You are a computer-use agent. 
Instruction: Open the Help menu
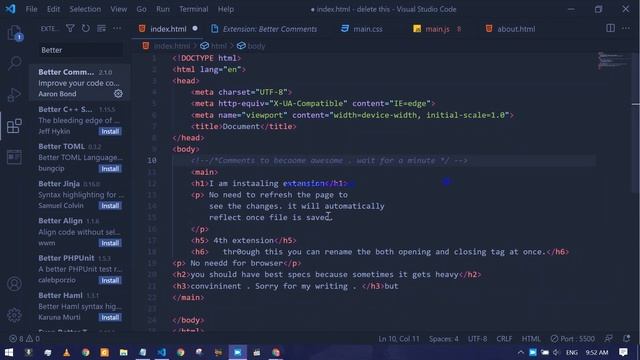point(226,9)
